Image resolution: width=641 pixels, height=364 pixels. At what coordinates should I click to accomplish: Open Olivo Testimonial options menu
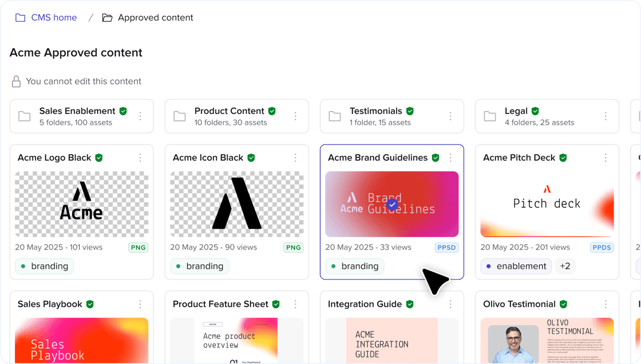click(606, 304)
